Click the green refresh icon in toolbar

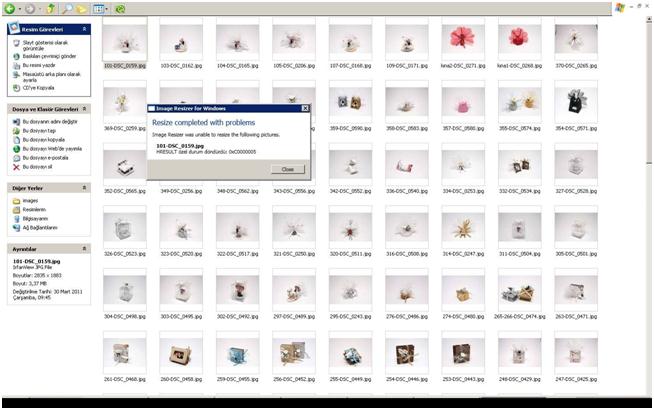[x=120, y=8]
